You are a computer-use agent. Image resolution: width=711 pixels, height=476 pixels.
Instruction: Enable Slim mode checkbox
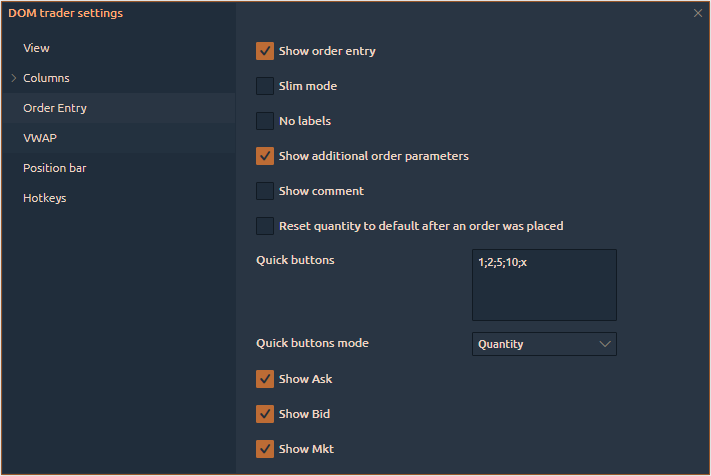[x=265, y=86]
